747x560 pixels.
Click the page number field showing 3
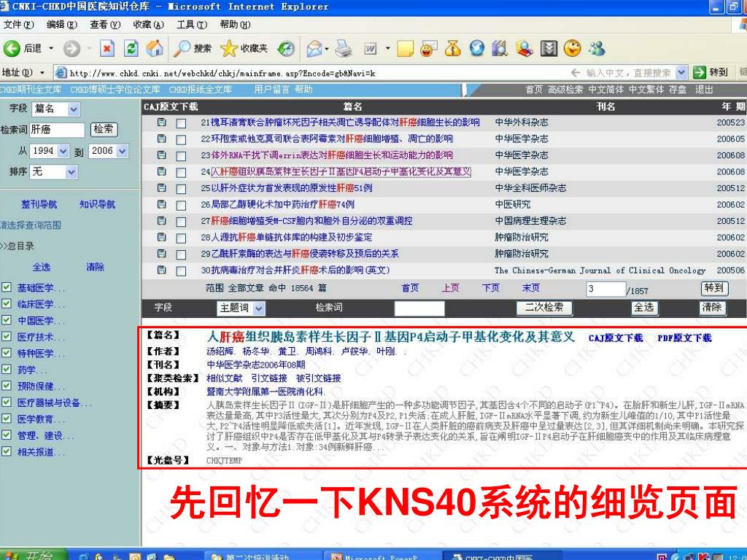click(x=605, y=289)
